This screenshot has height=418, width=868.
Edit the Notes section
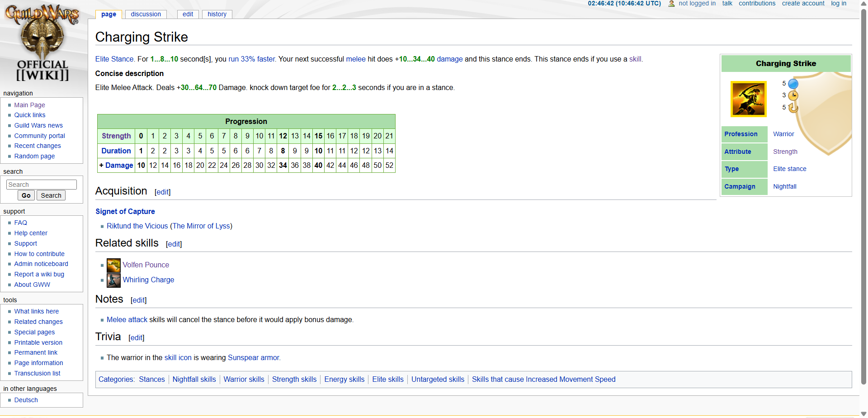(139, 300)
